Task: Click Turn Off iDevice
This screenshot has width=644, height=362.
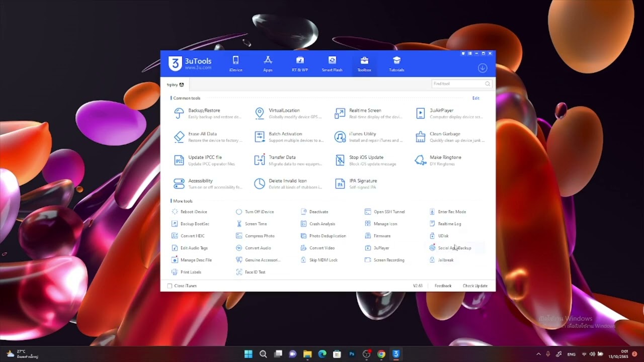Action: pos(255,212)
